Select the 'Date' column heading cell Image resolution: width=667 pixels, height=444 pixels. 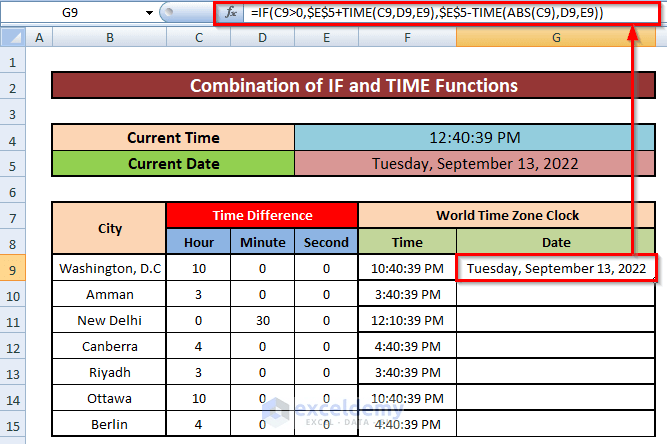(x=556, y=242)
